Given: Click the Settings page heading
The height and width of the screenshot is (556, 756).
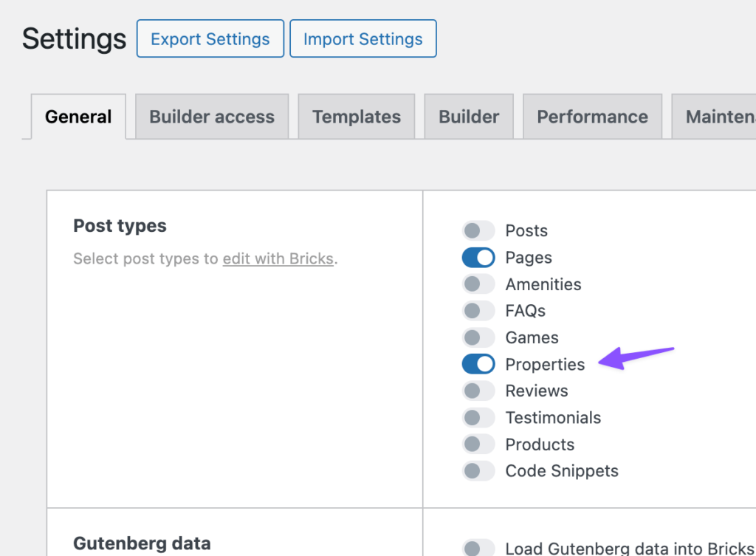Looking at the screenshot, I should 75,38.
